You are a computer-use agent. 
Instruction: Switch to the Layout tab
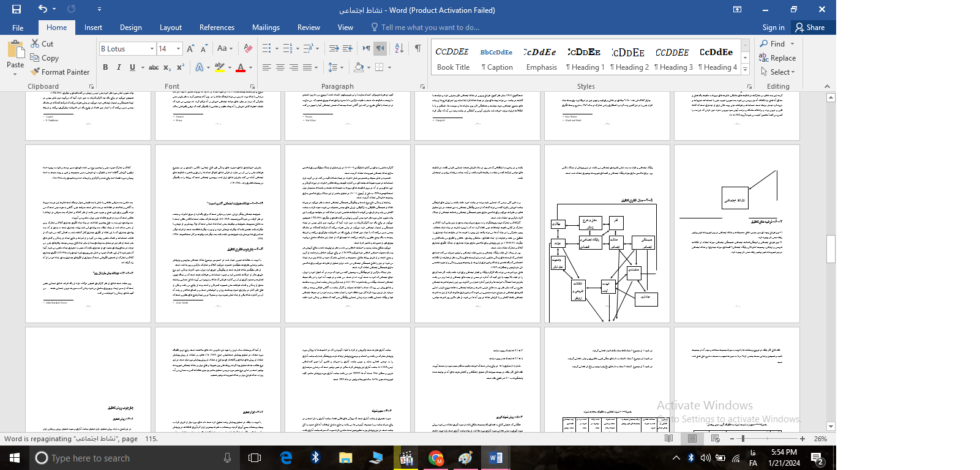[x=170, y=28]
